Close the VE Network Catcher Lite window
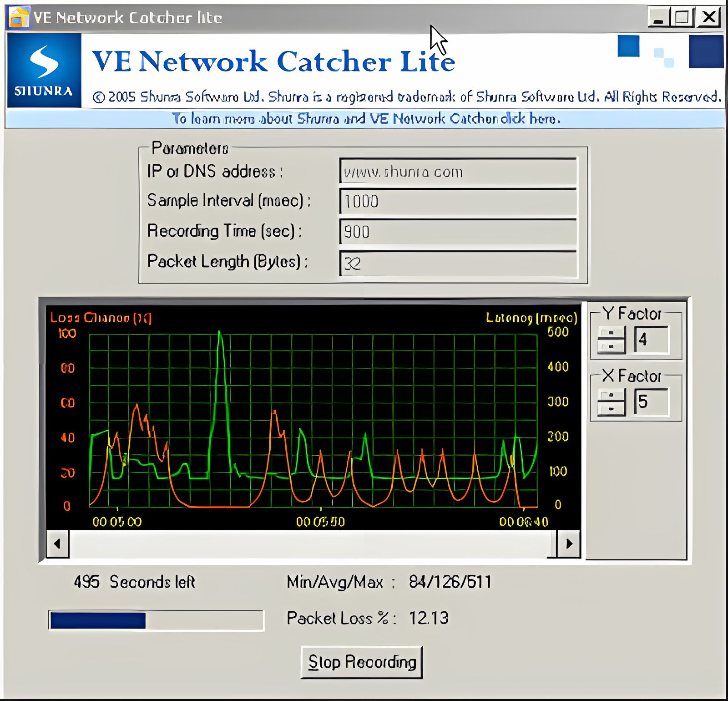728x701 pixels. point(709,18)
